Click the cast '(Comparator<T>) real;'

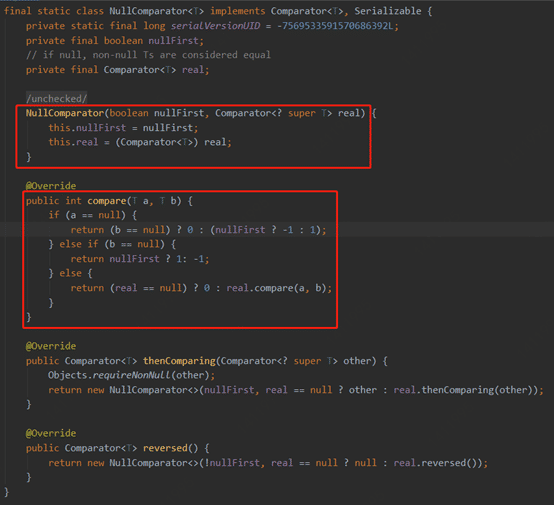[173, 142]
